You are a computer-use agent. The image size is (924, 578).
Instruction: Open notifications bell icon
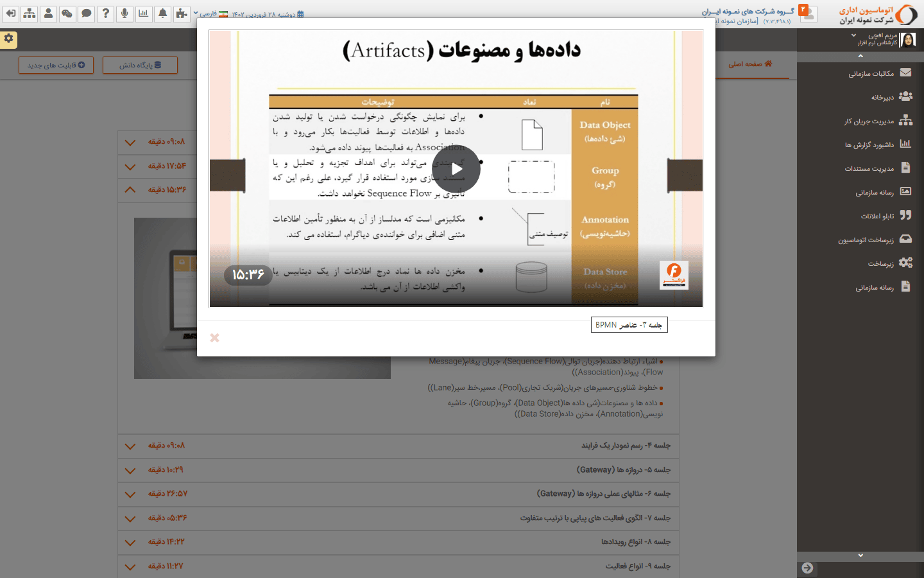[x=163, y=13]
